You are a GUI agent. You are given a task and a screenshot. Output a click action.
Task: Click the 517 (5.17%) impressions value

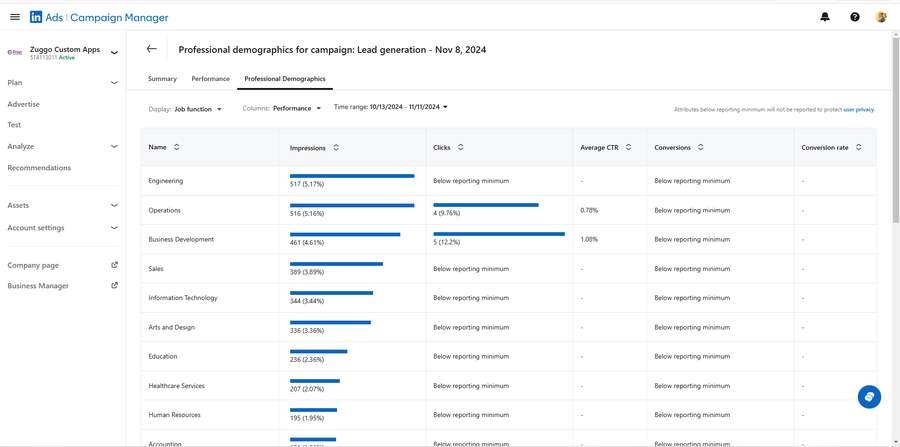(307, 184)
